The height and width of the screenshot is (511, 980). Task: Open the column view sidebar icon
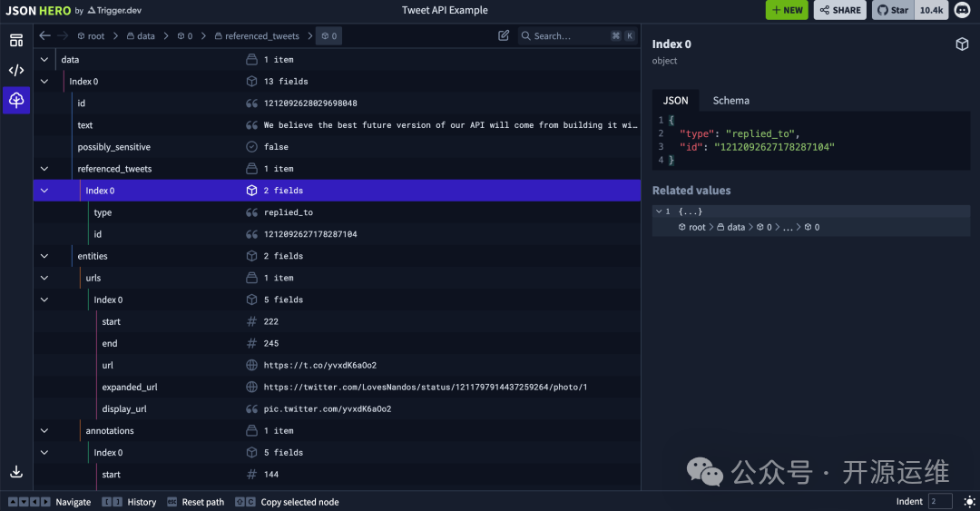pyautogui.click(x=16, y=41)
